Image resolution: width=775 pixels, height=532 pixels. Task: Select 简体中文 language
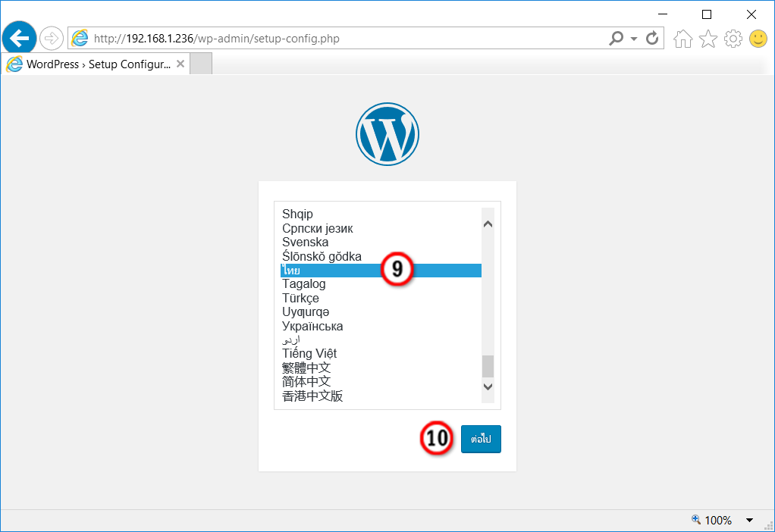pos(381,382)
